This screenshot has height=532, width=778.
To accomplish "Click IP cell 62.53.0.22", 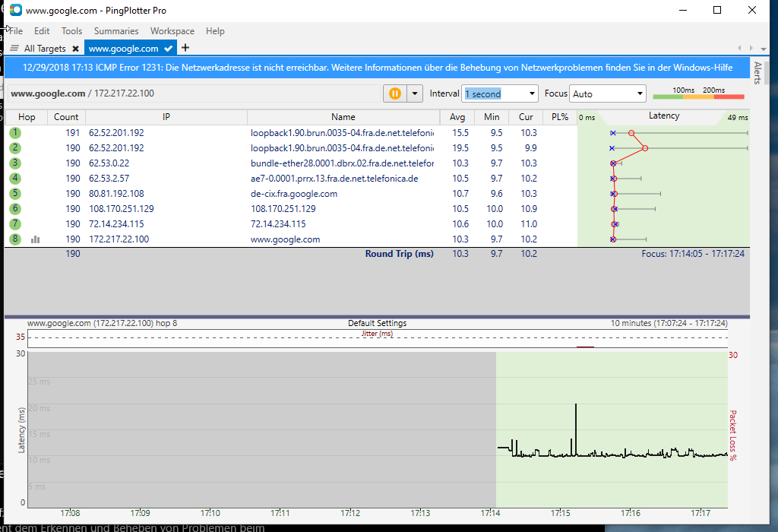I will click(109, 163).
